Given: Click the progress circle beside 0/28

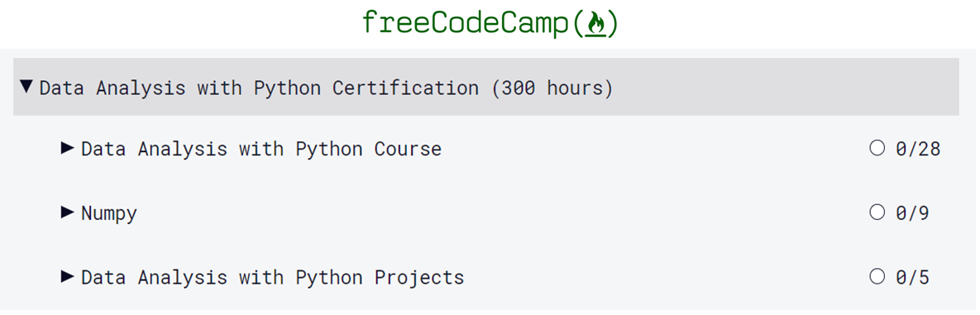Looking at the screenshot, I should click(877, 148).
